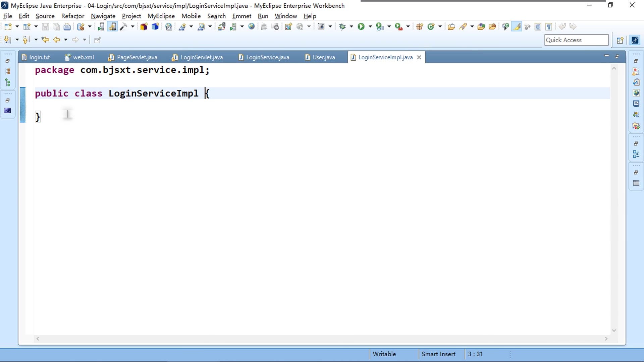Toggle Block Selection Mode button
Viewport: 644px width, 362px height.
pos(538,27)
